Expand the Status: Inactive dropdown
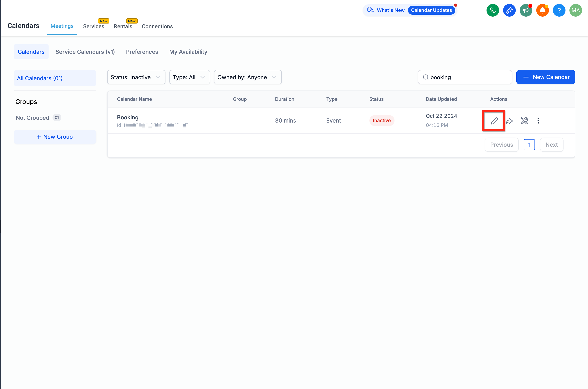Viewport: 588px width, 389px height. pyautogui.click(x=136, y=77)
